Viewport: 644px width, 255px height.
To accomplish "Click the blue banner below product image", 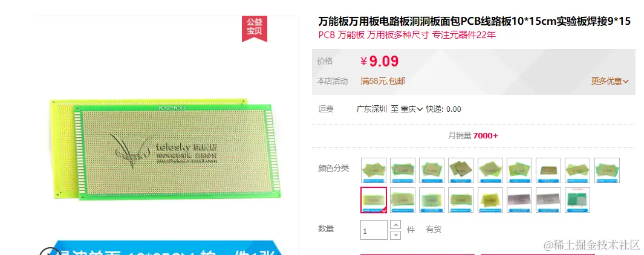I will 166,248.
